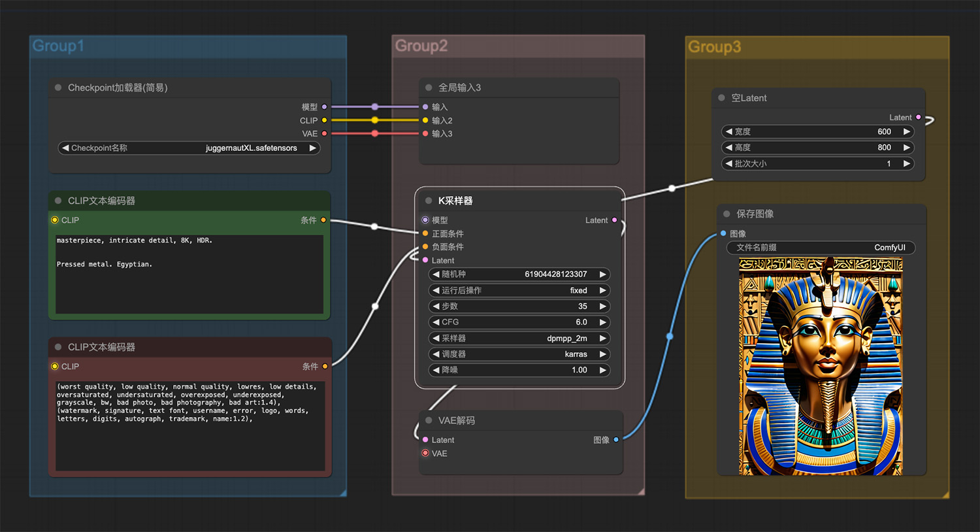The image size is (980, 532).
Task: Collapse the positive CLIP文本编码器 node (green) title dot
Action: 58,201
